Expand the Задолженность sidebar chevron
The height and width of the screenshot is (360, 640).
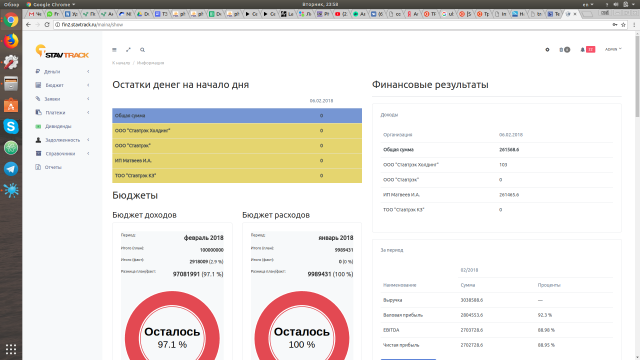[x=88, y=140]
